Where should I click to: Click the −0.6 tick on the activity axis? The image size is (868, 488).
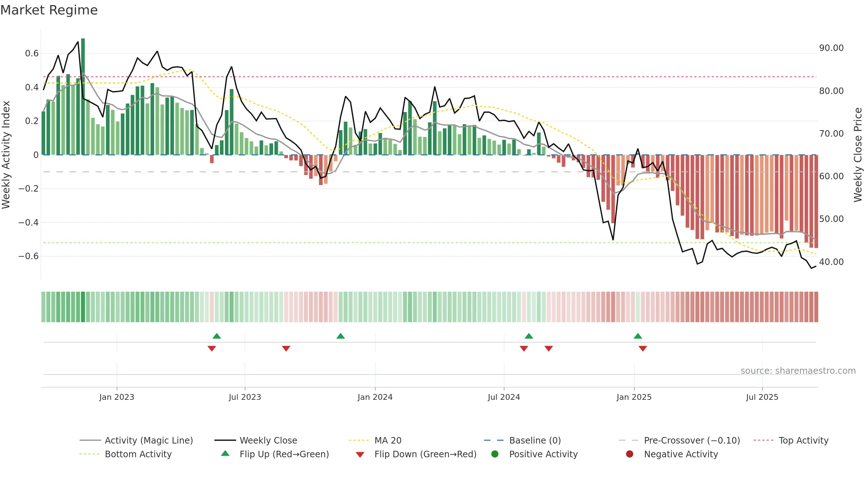click(x=29, y=256)
